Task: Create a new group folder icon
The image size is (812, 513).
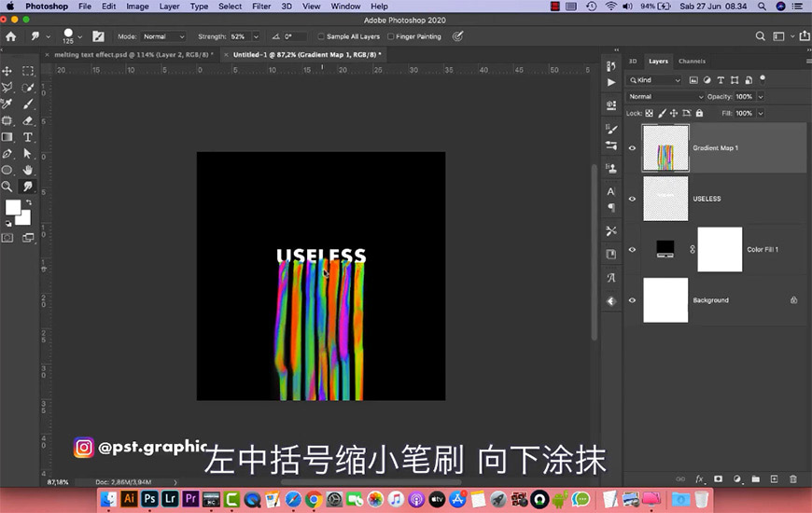Action: click(756, 478)
